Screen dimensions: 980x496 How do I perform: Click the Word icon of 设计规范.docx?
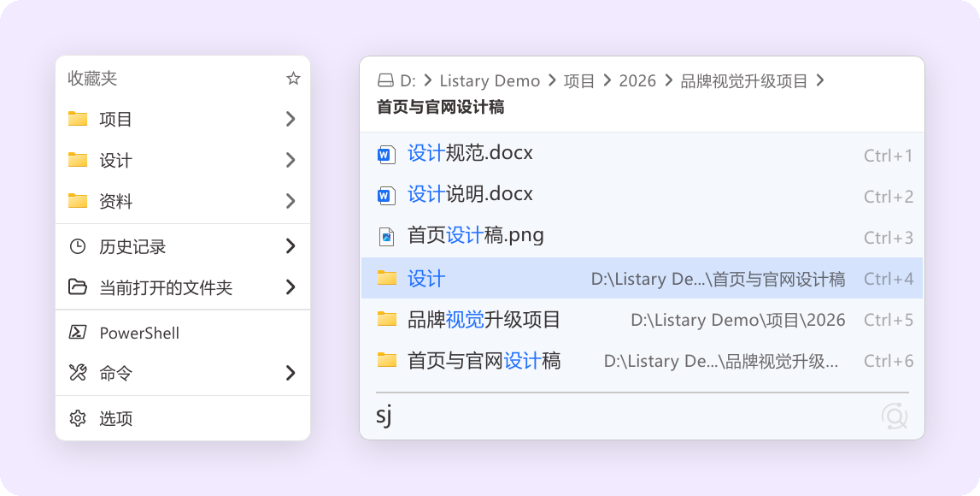[386, 155]
